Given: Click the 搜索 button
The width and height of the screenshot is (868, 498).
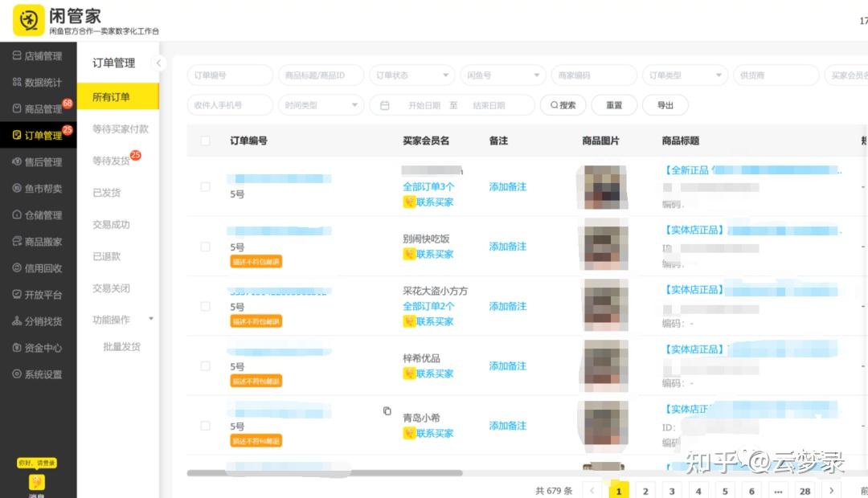Looking at the screenshot, I should 563,105.
